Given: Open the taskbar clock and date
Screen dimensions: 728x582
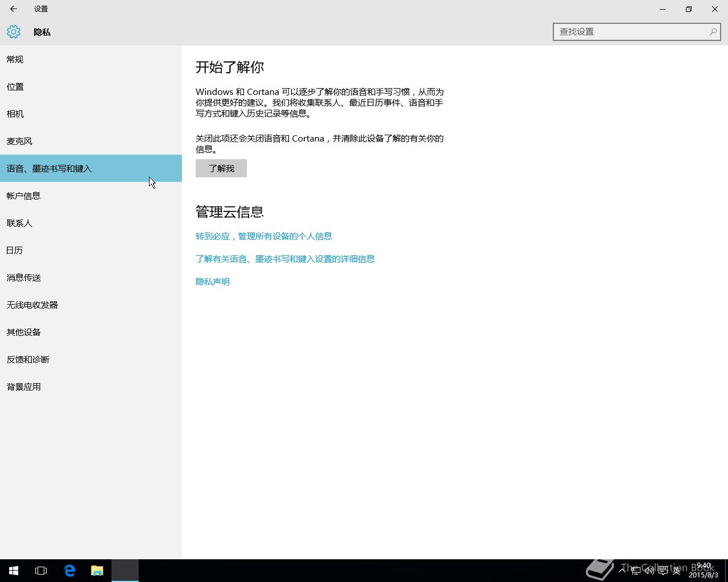Looking at the screenshot, I should click(704, 570).
